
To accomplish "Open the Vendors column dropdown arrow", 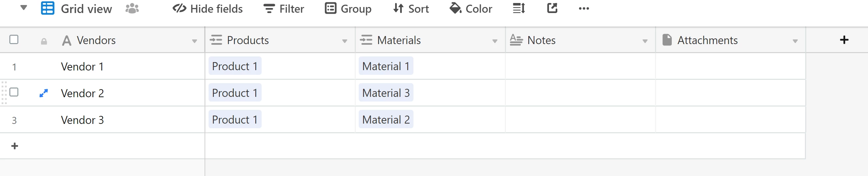I will [x=195, y=41].
